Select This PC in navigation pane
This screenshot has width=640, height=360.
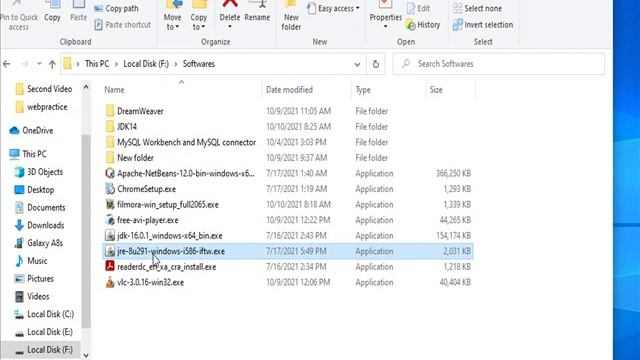point(29,154)
